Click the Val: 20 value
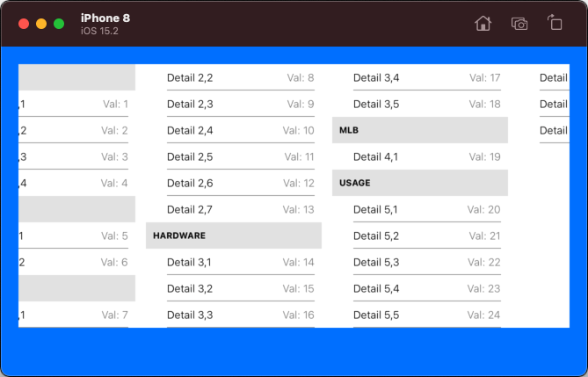 coord(483,209)
